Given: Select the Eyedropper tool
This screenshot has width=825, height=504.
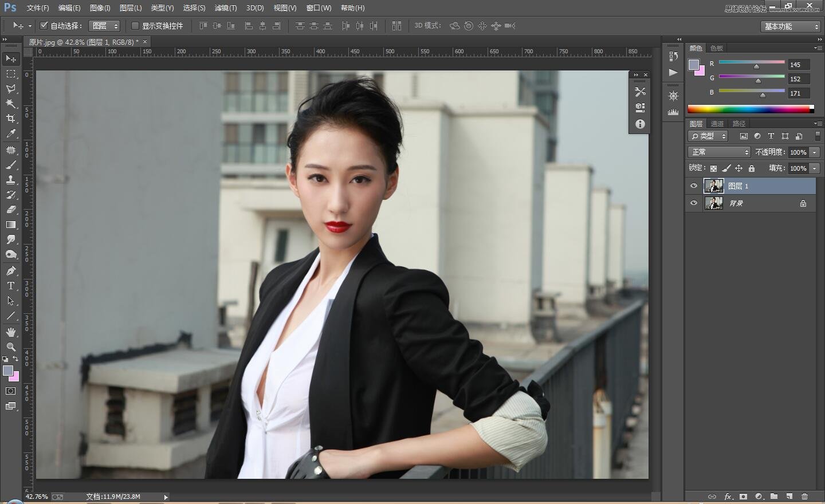Looking at the screenshot, I should coord(11,134).
